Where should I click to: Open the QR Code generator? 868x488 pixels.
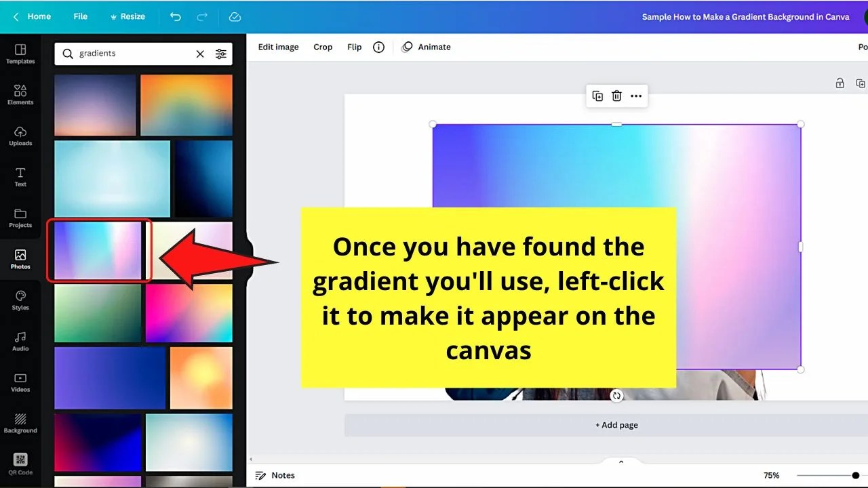point(20,465)
